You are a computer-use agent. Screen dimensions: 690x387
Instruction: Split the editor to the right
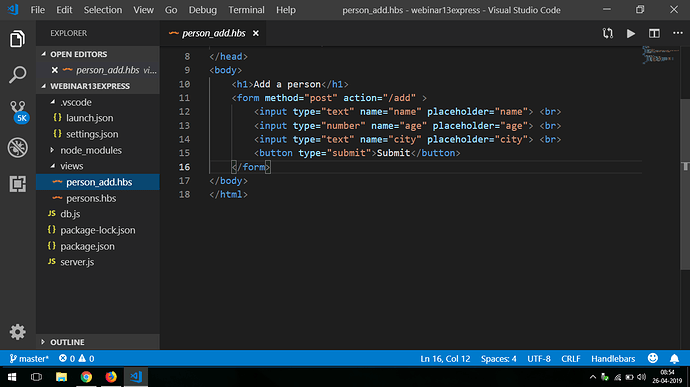[654, 33]
